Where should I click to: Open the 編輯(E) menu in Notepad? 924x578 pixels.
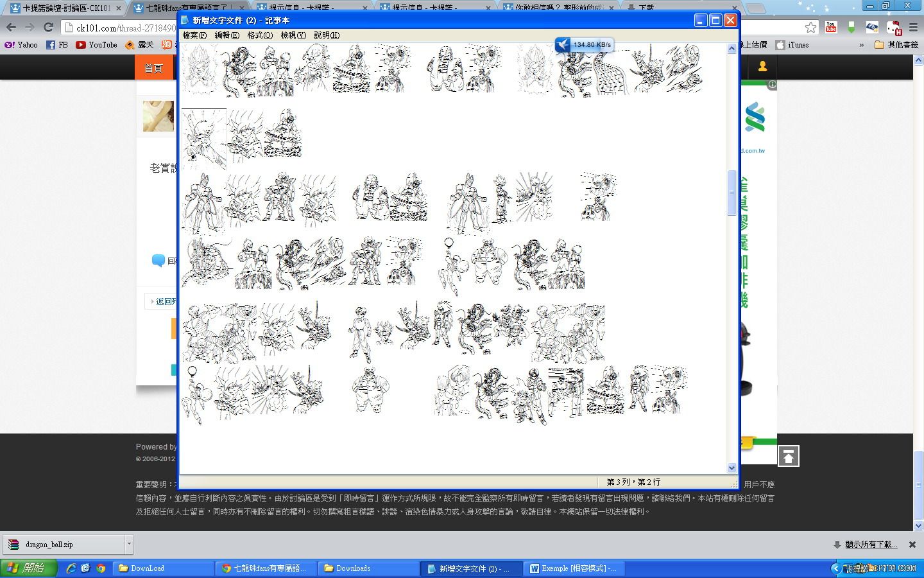click(227, 35)
